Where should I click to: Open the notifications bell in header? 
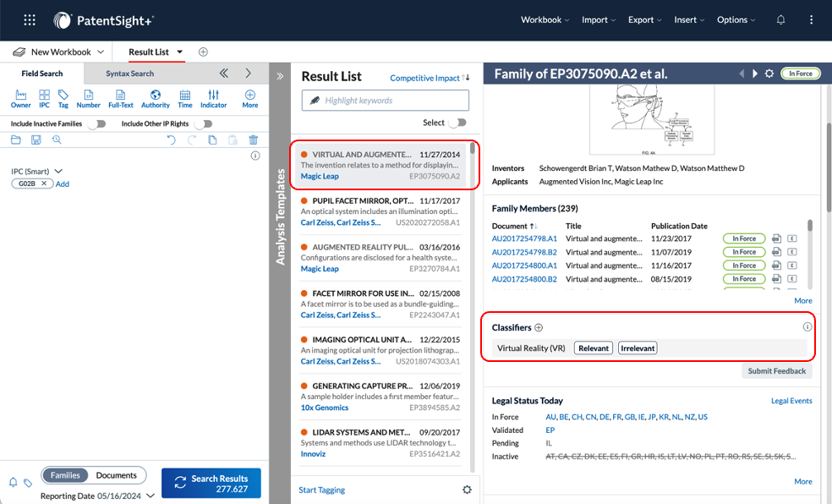[780, 20]
